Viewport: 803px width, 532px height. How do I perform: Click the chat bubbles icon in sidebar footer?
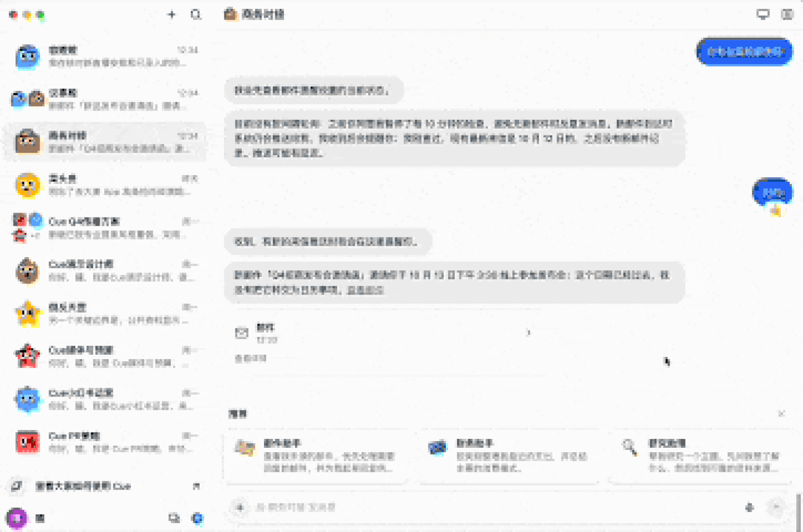(174, 518)
